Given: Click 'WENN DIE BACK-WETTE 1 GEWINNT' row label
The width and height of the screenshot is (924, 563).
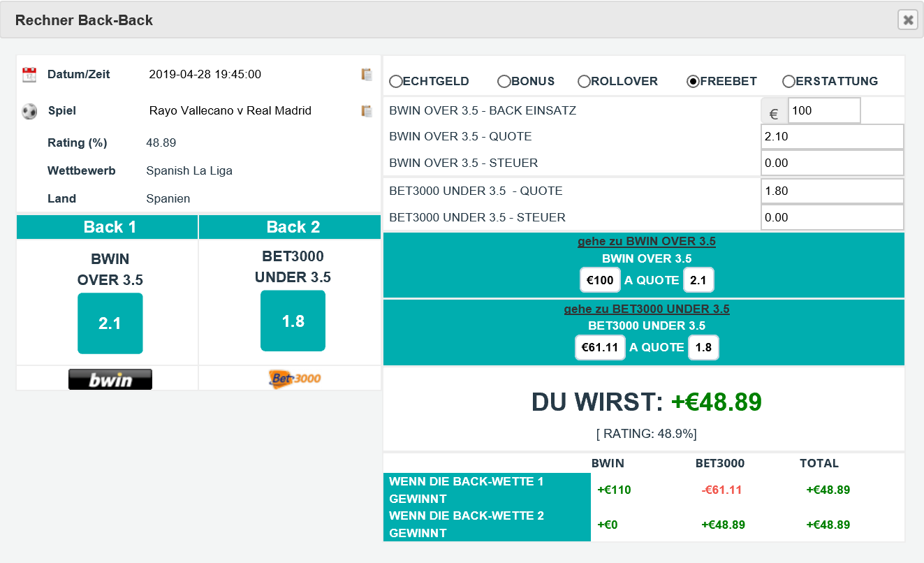Looking at the screenshot, I should click(x=487, y=490).
